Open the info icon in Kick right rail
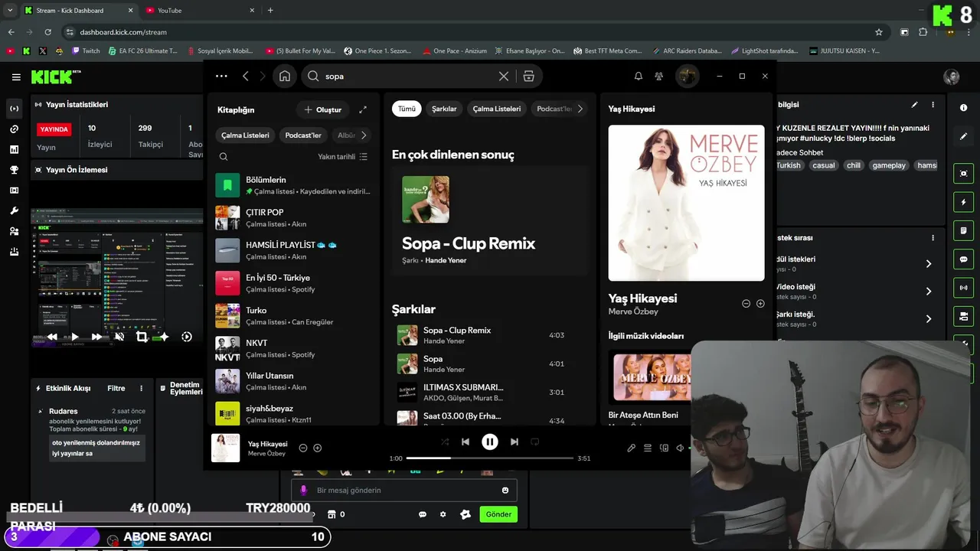The image size is (980, 551). pyautogui.click(x=963, y=108)
